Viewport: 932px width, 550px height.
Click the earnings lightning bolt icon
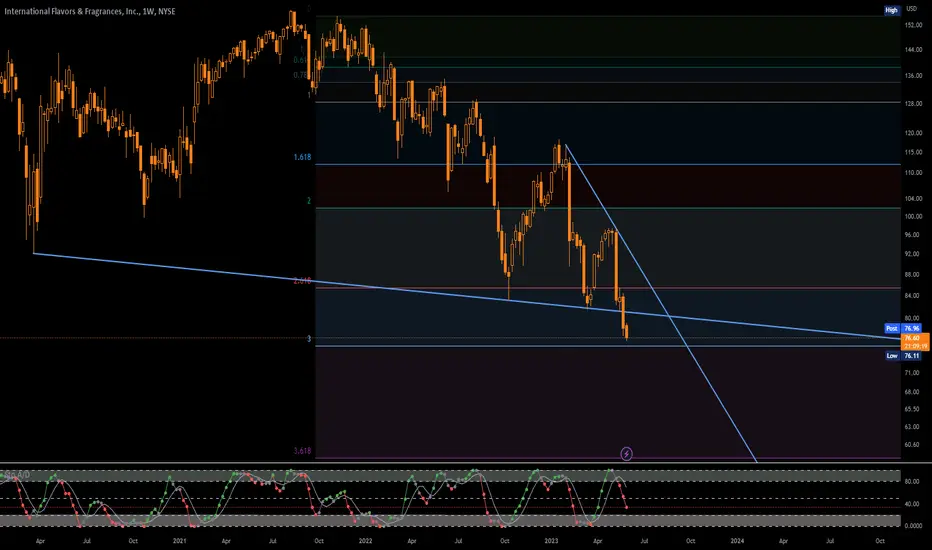pos(626,454)
